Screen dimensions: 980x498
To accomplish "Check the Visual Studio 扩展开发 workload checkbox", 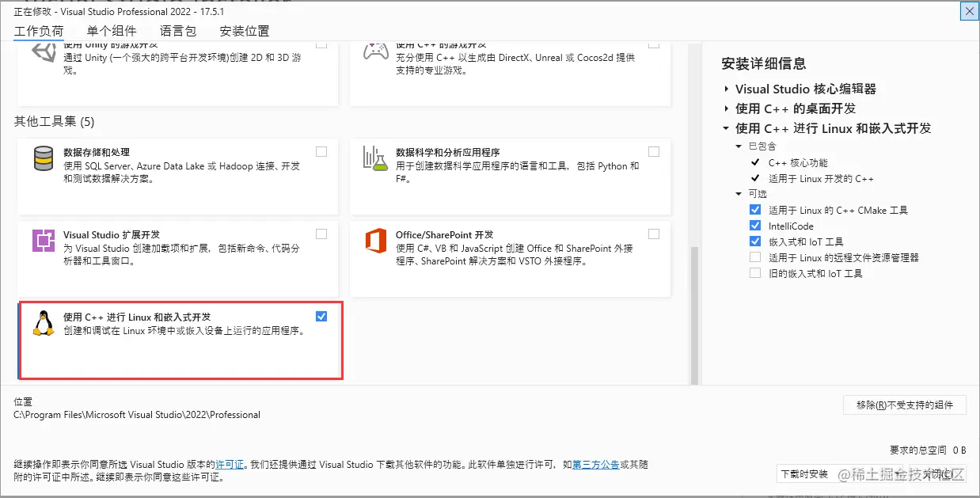I will [x=321, y=234].
